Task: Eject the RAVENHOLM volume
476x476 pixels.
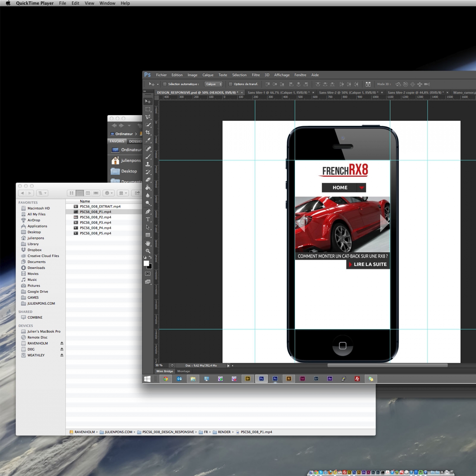Action: (62, 343)
